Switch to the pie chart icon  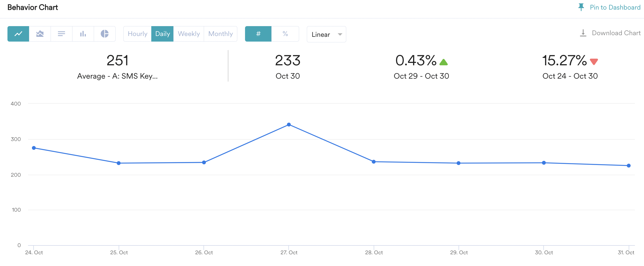(104, 34)
